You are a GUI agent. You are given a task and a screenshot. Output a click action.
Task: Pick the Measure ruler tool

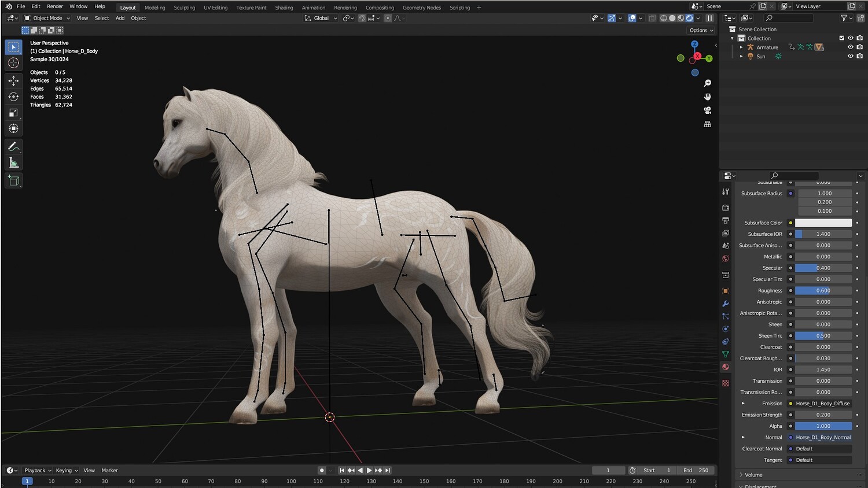[14, 163]
